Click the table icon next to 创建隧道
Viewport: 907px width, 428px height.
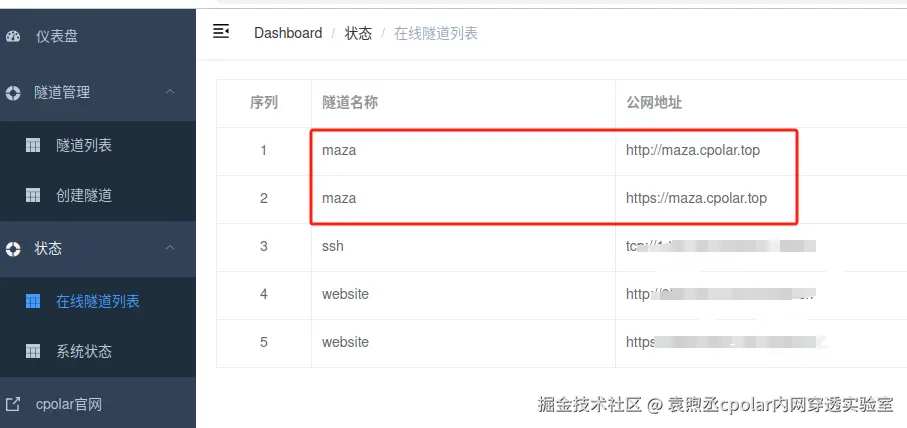point(33,195)
